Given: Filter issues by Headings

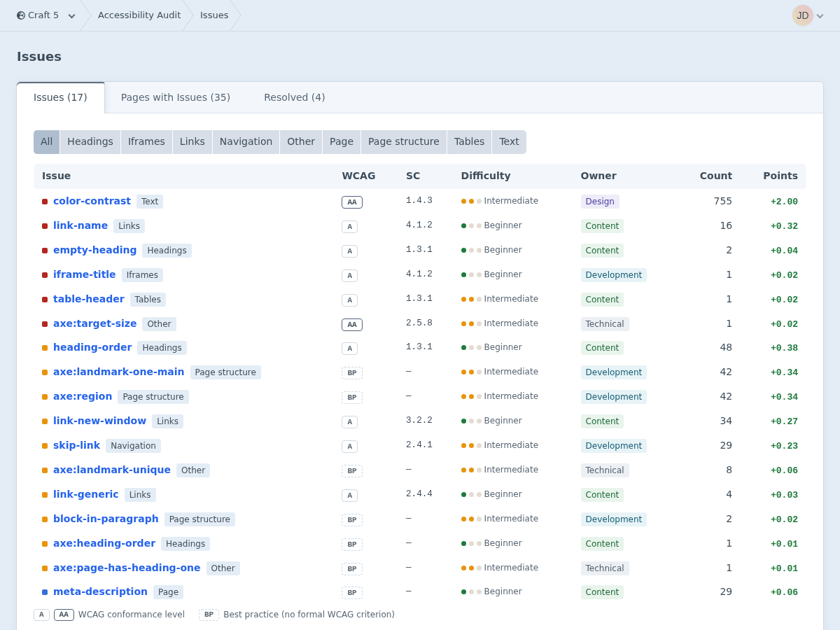Looking at the screenshot, I should pyautogui.click(x=90, y=142).
